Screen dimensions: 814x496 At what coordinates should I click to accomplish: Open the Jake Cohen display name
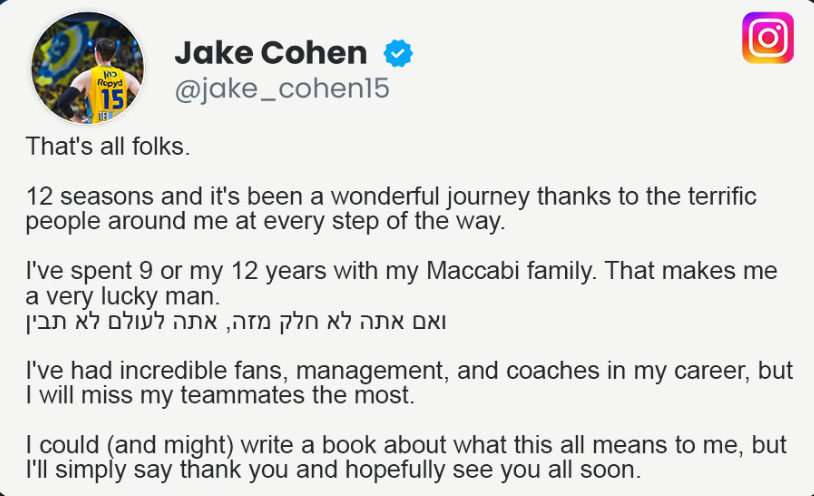coord(270,52)
